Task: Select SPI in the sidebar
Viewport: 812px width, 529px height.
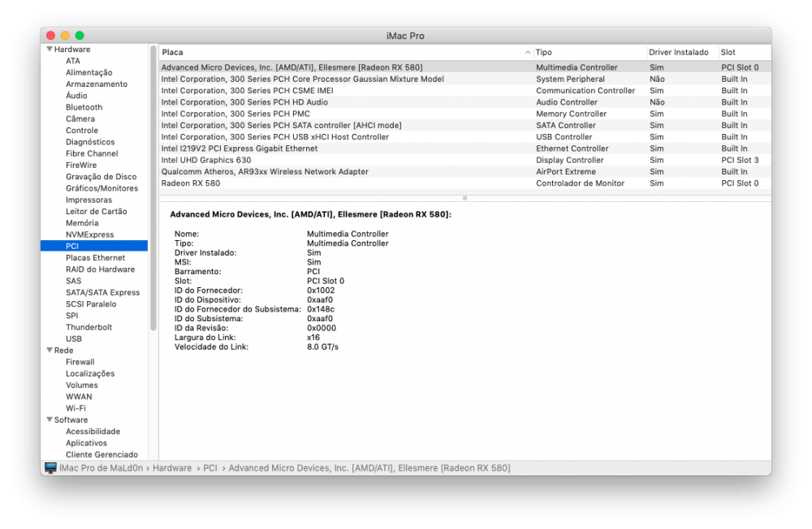Action: [72, 316]
